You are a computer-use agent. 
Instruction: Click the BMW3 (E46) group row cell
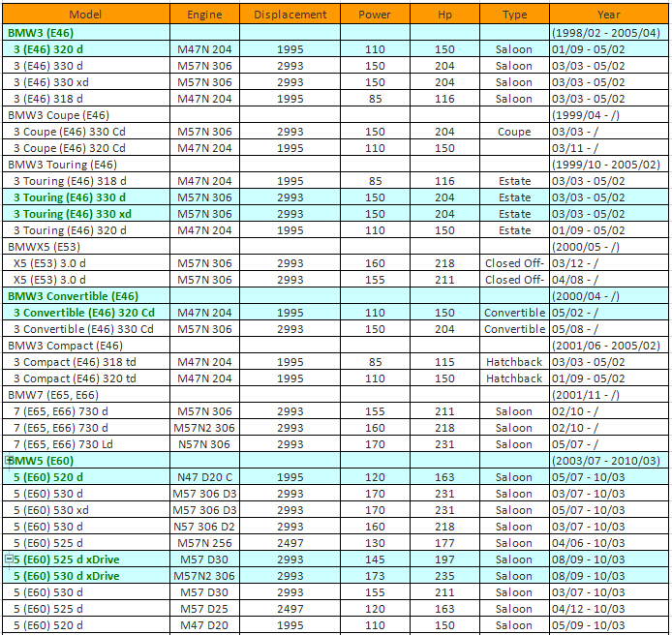(x=86, y=33)
